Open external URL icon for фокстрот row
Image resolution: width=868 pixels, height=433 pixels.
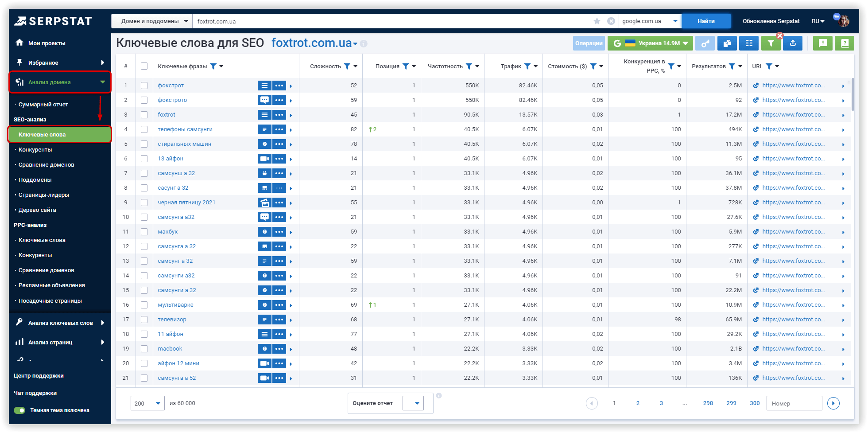pyautogui.click(x=756, y=86)
